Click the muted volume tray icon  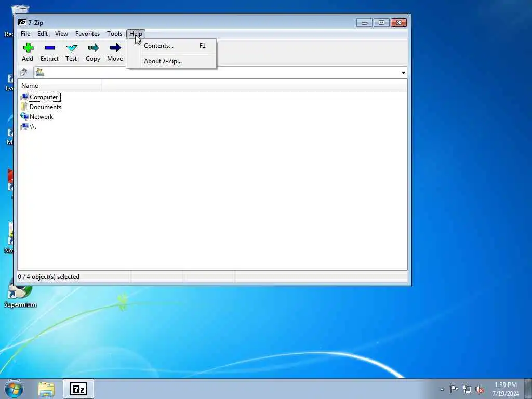[x=480, y=390]
